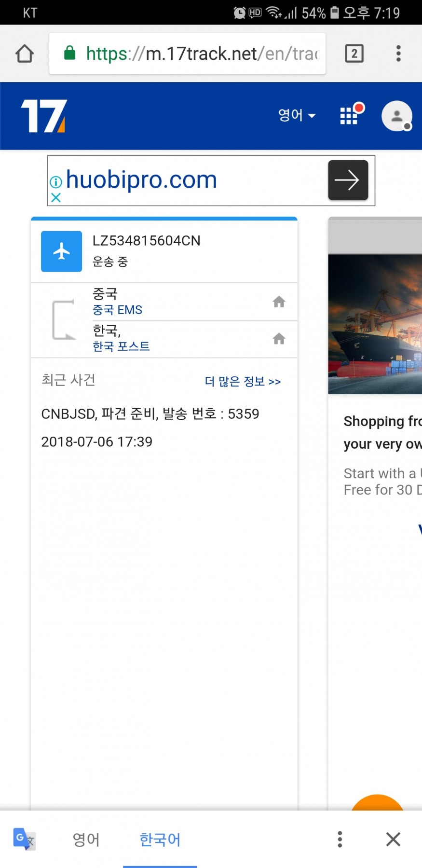Tap the home icon beside 한국 포스트
Viewport: 422px width, 868px height.
click(279, 339)
